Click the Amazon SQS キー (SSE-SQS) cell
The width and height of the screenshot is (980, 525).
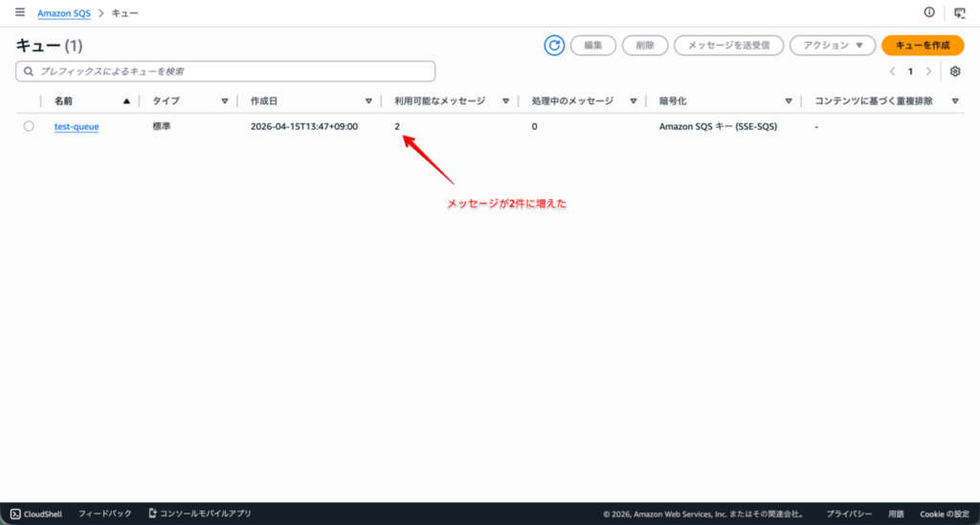click(x=718, y=126)
